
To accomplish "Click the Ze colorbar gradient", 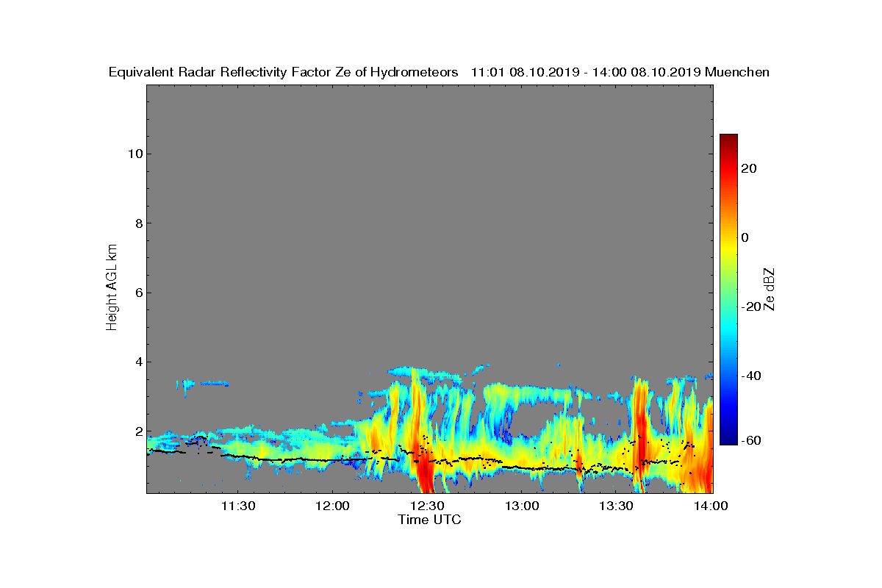I will click(728, 290).
